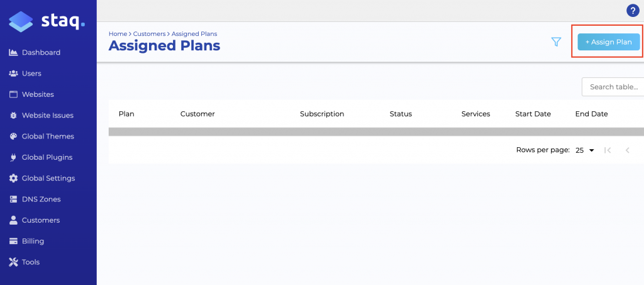Sort by the Start Date column header
Viewport: 644px width, 285px height.
533,114
